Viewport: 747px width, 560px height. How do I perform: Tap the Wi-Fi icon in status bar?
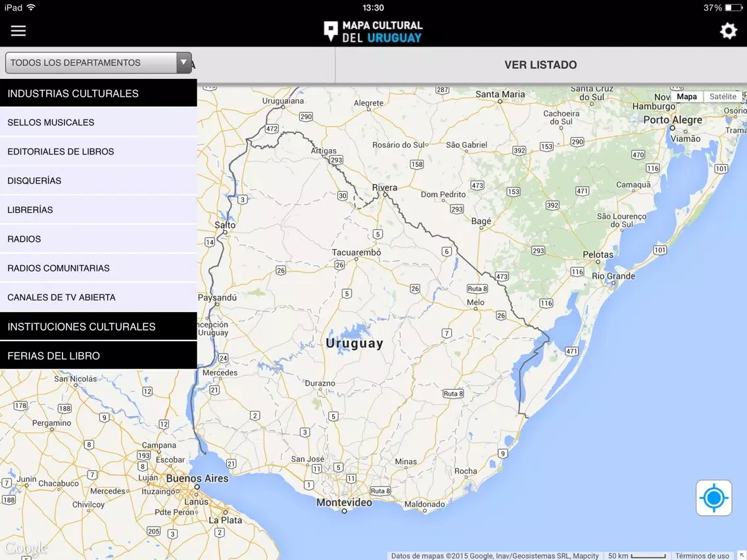pos(31,8)
